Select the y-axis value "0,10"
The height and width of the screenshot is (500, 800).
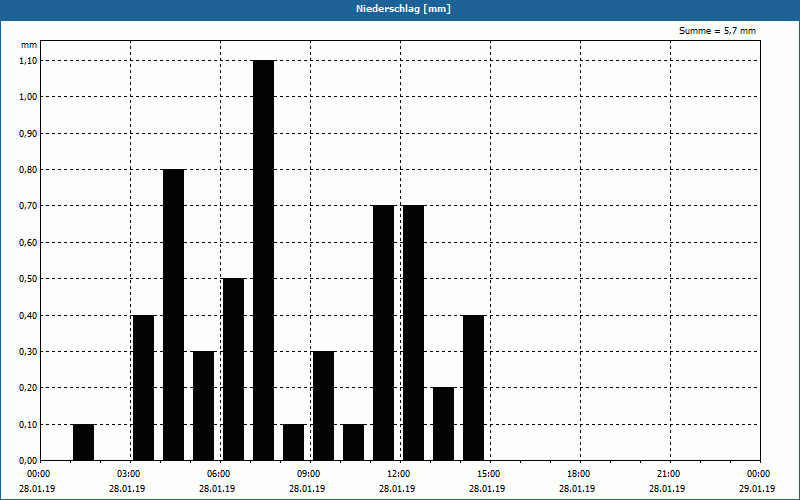point(28,424)
